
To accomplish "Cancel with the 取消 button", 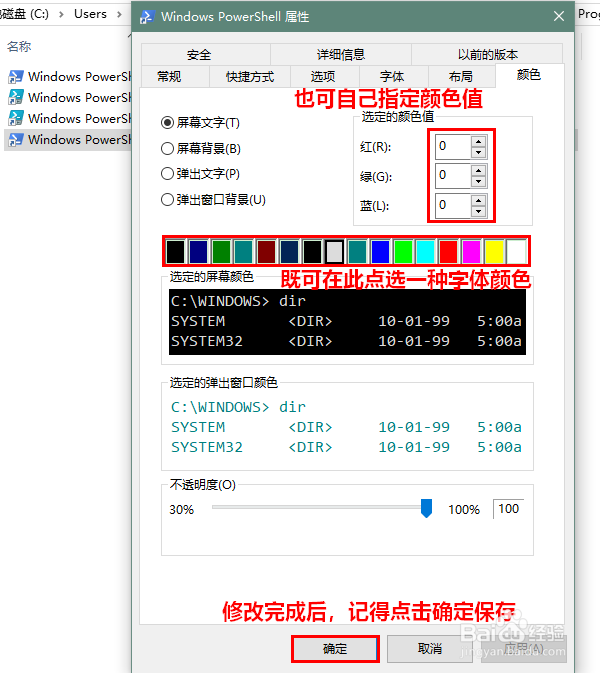I will (x=430, y=649).
